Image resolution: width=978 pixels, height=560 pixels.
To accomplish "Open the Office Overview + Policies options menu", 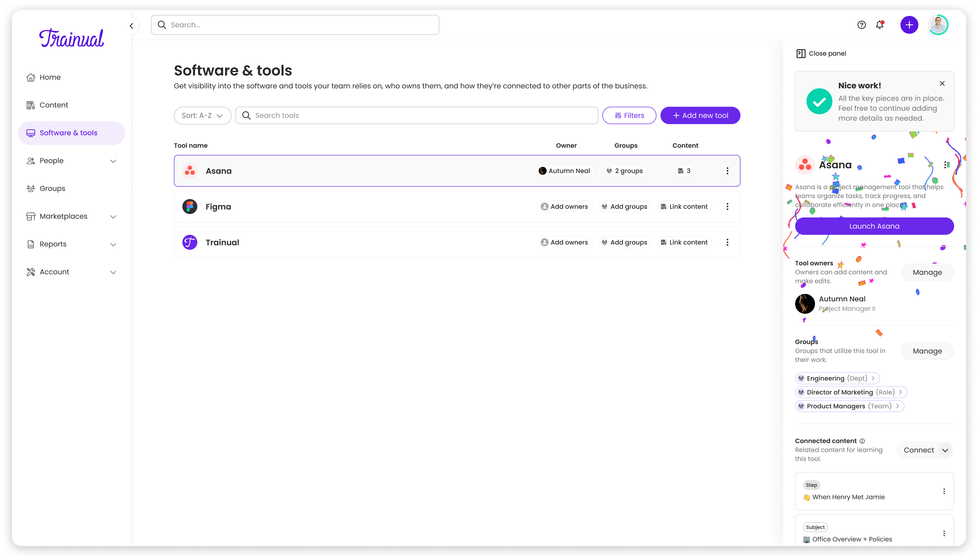I will [944, 533].
